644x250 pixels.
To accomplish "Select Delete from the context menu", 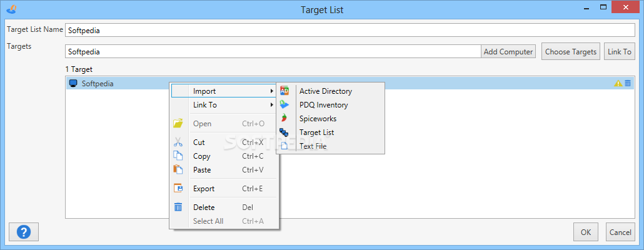I will click(224, 207).
